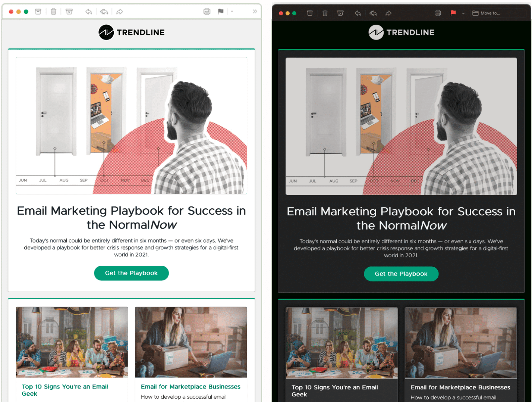The image size is (532, 402).
Task: Open Top 10 Signs article link in the light email
Action: pos(65,390)
